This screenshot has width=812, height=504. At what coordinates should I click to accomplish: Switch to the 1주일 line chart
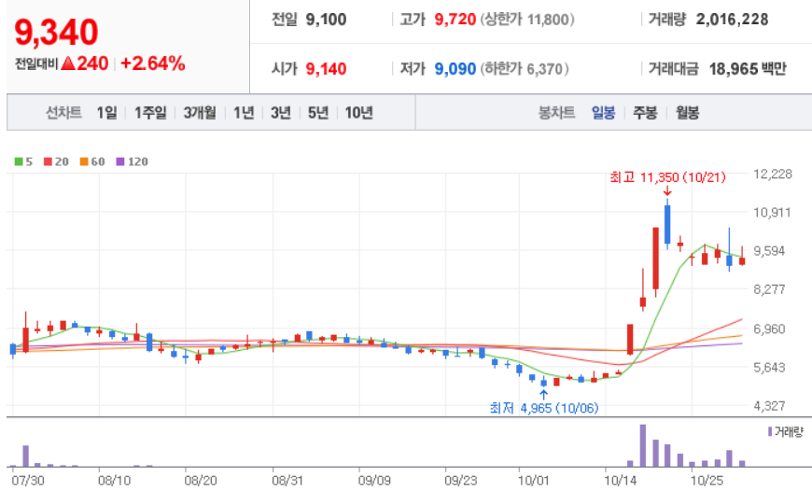150,112
